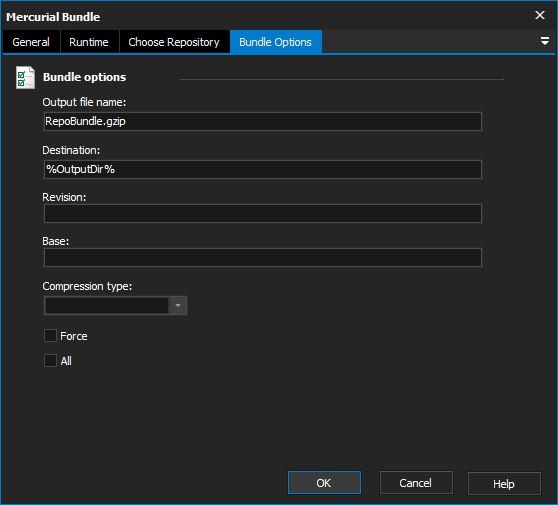Screen dimensions: 558x505
Task: Click the Bundle options checklist icon
Action: [25, 78]
